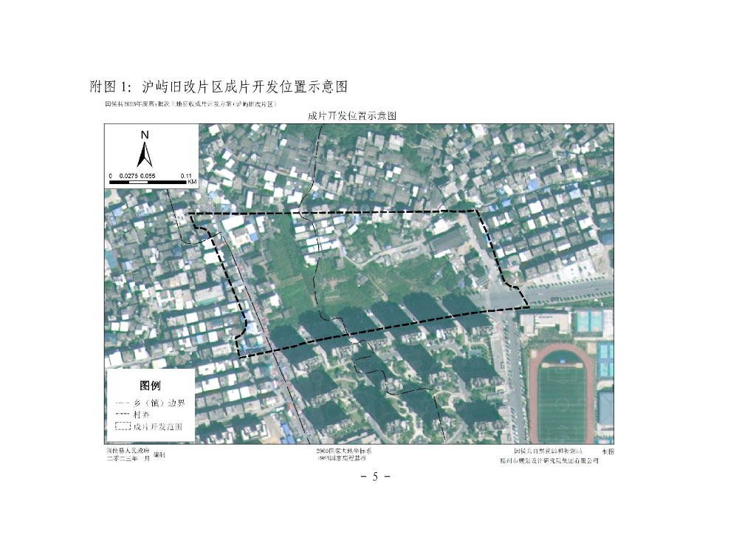Image resolution: width=756 pixels, height=535 pixels.
Task: Click the 编制 label at bottom left
Action: click(x=159, y=454)
